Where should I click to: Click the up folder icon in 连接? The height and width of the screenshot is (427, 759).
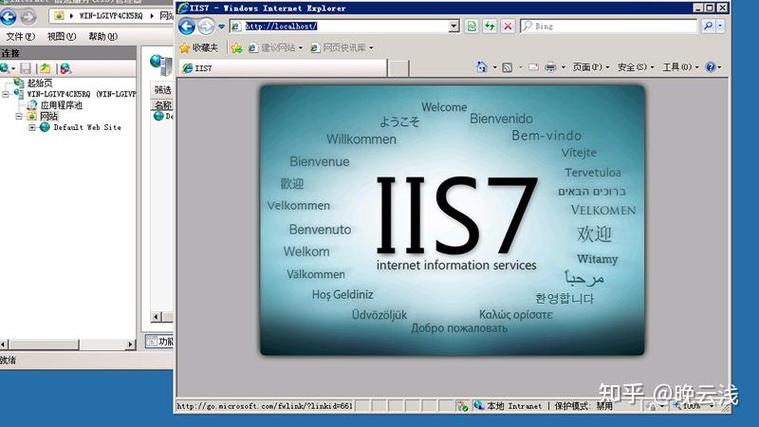pos(45,69)
